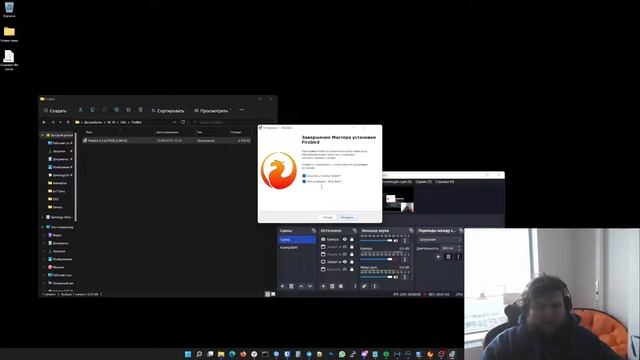Remove transition with trash icon in OBS Transitions
The height and width of the screenshot is (360, 640).
(448, 257)
